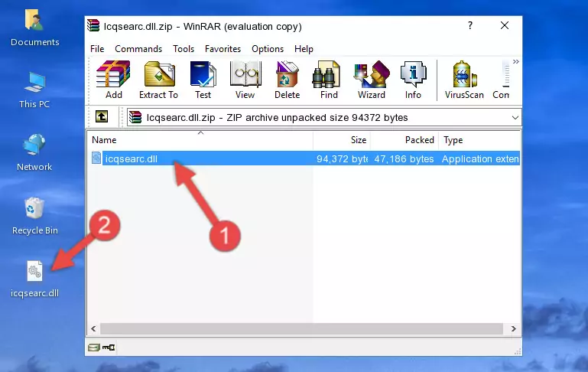Select the This PC desktop icon
Image resolution: width=588 pixels, height=372 pixels.
coord(34,90)
